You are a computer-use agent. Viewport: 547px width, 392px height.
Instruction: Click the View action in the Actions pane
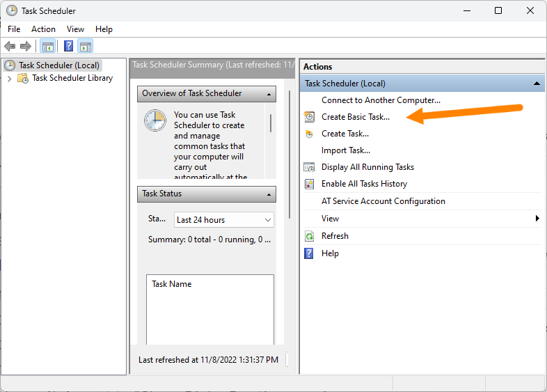click(x=330, y=219)
